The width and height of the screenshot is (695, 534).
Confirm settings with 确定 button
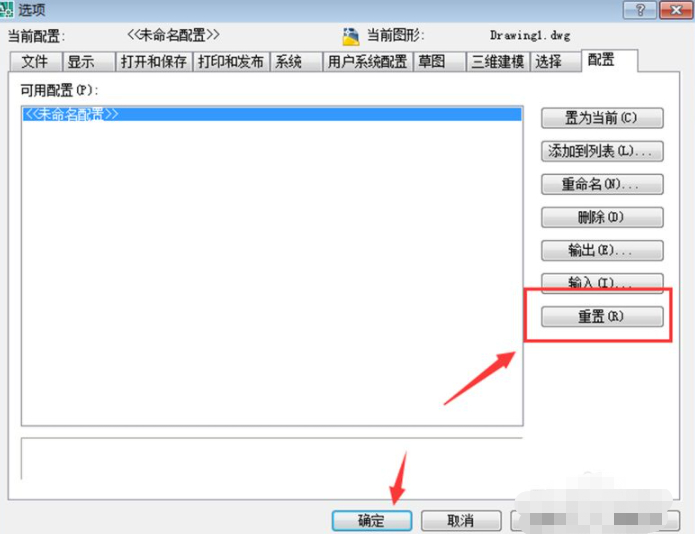371,521
